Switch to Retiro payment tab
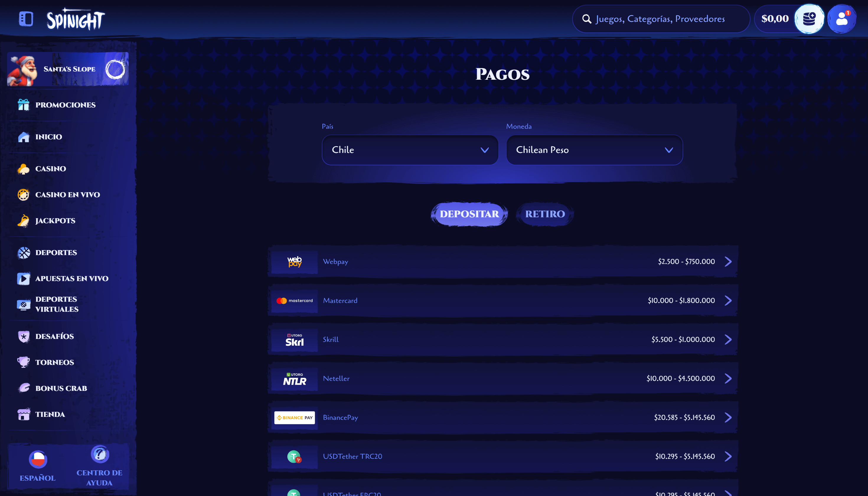The width and height of the screenshot is (868, 496). tap(544, 213)
